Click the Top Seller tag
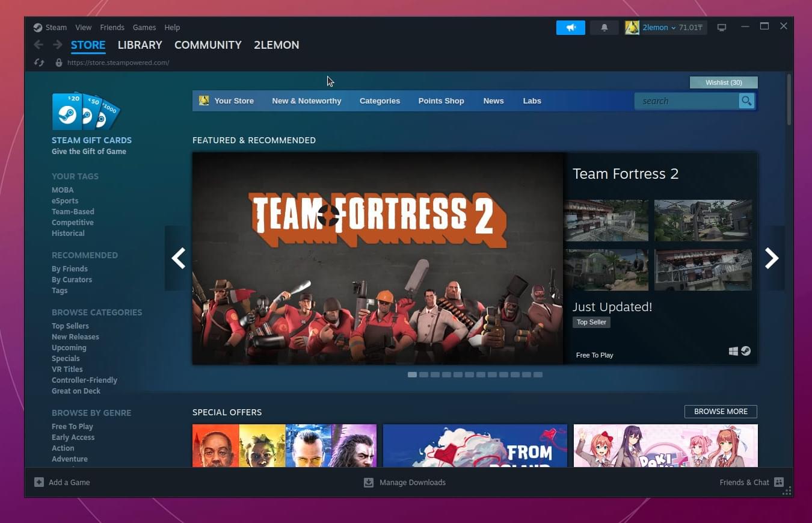 coord(591,322)
